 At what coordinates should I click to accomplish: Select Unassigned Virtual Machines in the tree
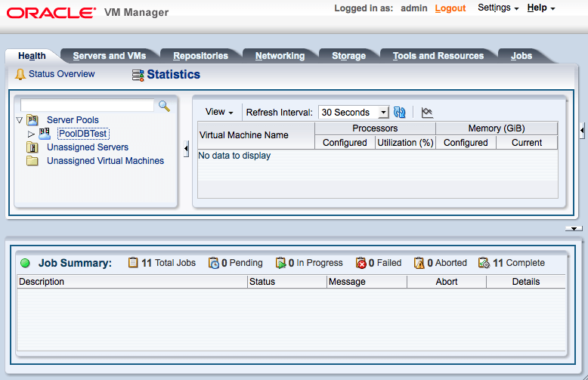(105, 161)
